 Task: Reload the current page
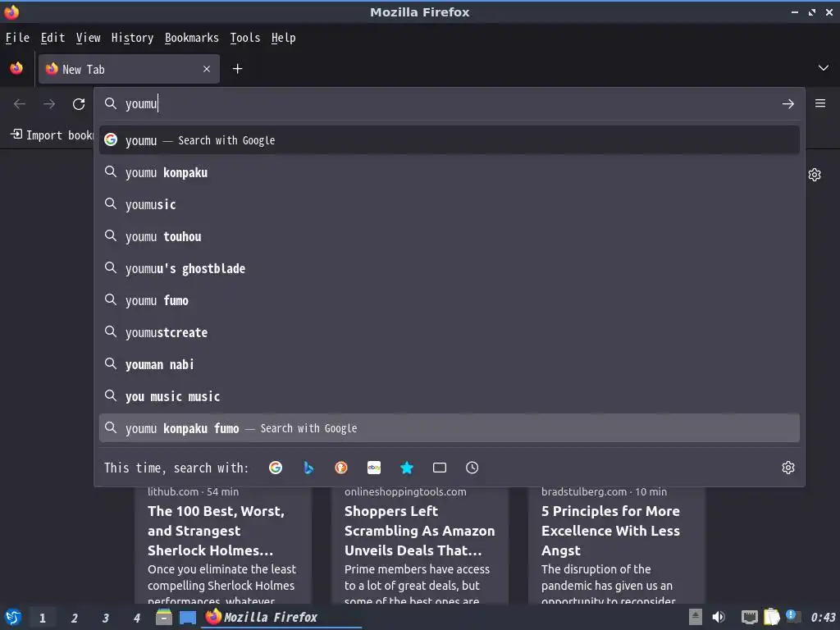click(x=79, y=104)
